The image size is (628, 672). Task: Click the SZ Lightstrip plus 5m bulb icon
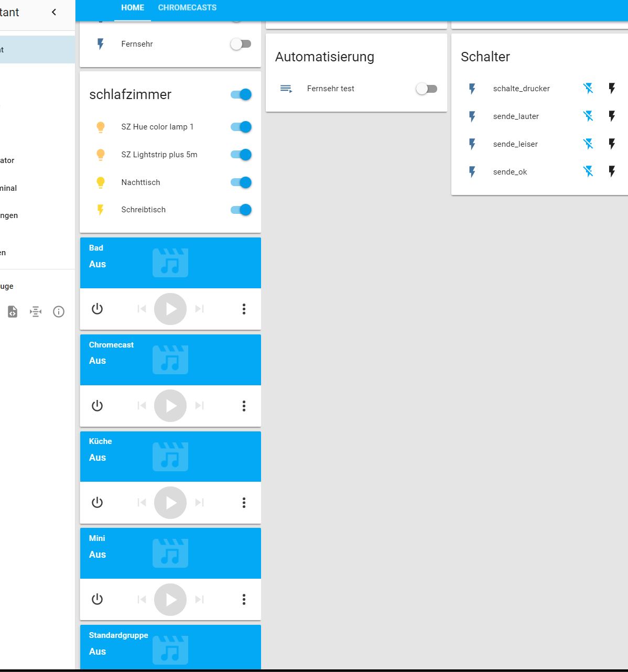(x=101, y=155)
